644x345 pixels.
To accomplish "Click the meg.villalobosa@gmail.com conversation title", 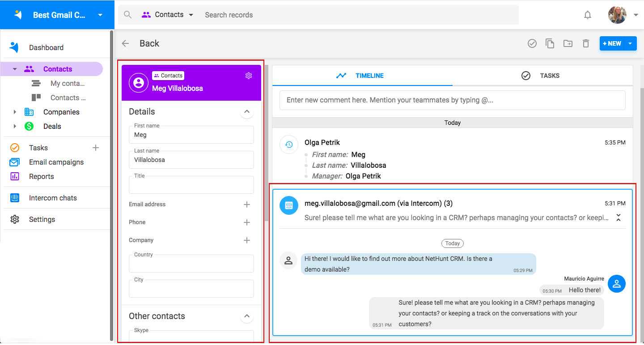I will pos(378,203).
